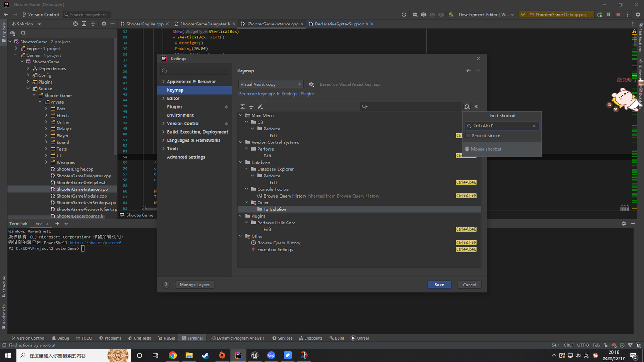Open the help question mark button
The width and height of the screenshot is (644, 362).
coord(166,285)
